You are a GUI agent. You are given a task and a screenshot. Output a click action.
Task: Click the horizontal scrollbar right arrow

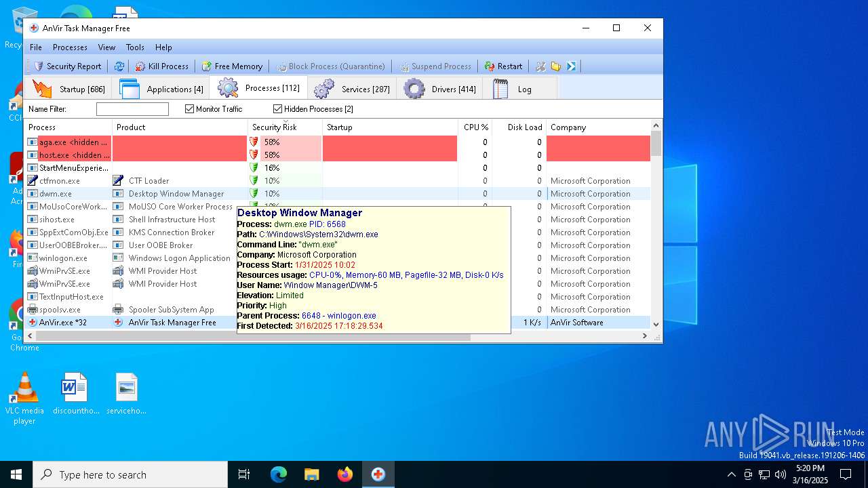tap(645, 336)
